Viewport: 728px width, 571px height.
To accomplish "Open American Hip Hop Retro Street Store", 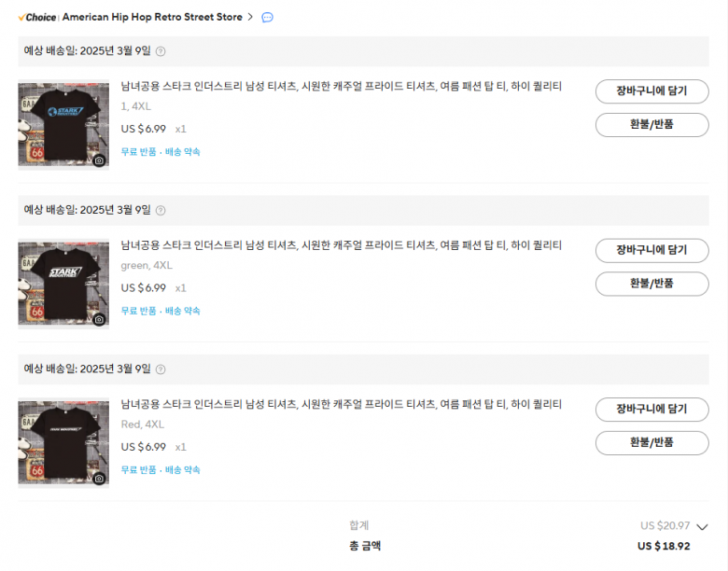I will click(x=152, y=17).
